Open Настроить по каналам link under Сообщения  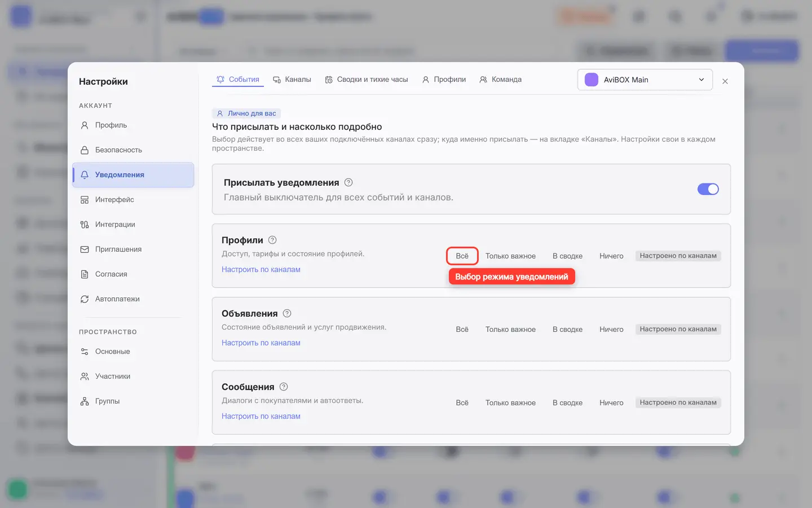(261, 416)
